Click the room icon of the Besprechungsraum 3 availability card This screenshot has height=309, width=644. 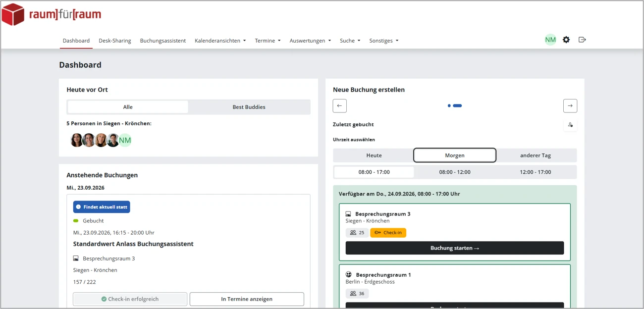point(348,214)
